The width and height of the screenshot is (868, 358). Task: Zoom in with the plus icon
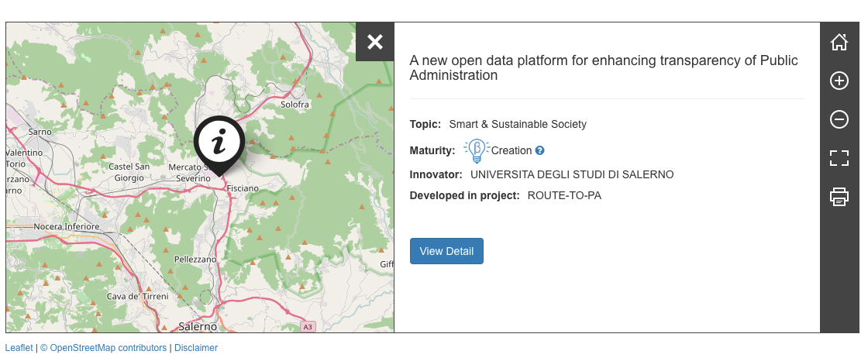click(x=839, y=81)
